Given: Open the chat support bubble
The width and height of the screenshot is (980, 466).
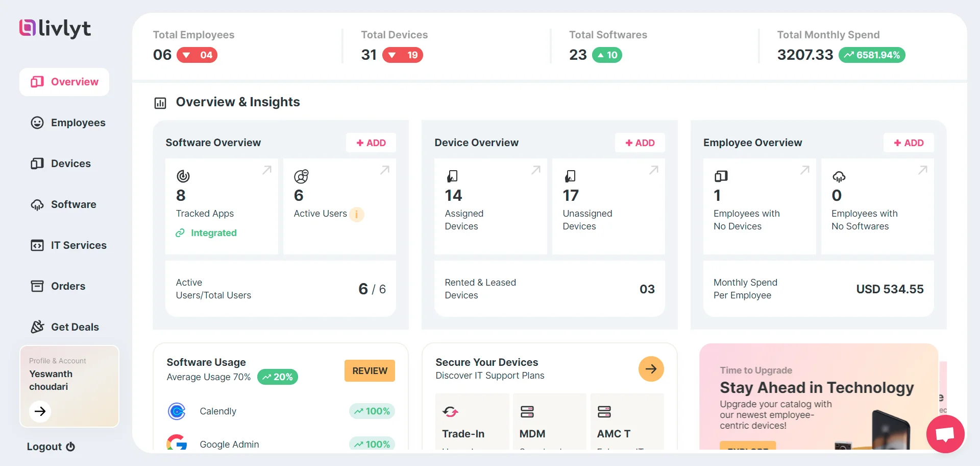Looking at the screenshot, I should 945,434.
